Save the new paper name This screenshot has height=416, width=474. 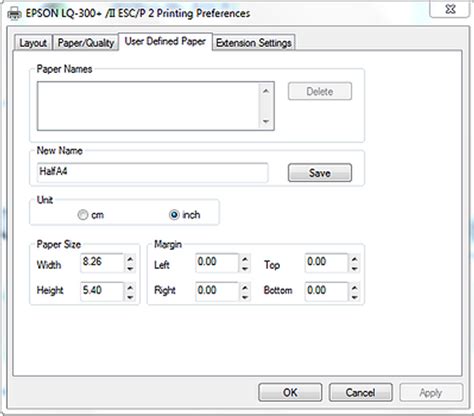pyautogui.click(x=320, y=173)
